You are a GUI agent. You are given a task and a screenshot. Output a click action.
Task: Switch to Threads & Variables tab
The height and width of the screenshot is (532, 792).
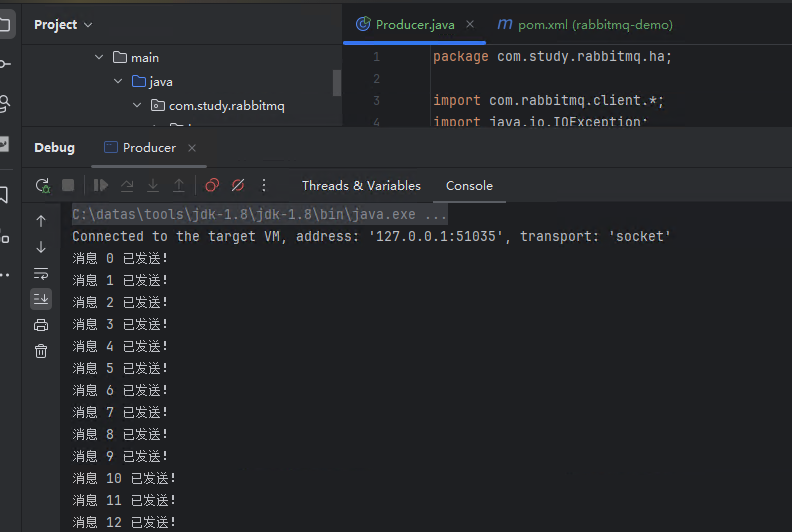coord(361,185)
